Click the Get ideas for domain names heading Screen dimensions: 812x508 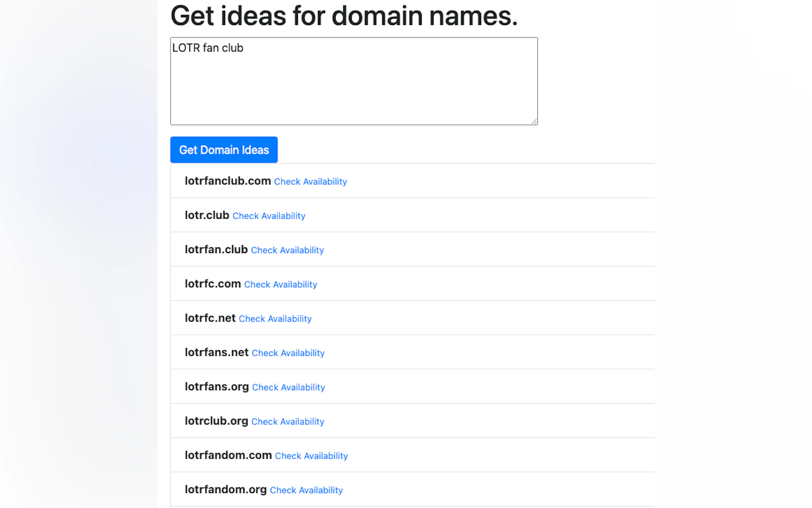pos(344,16)
